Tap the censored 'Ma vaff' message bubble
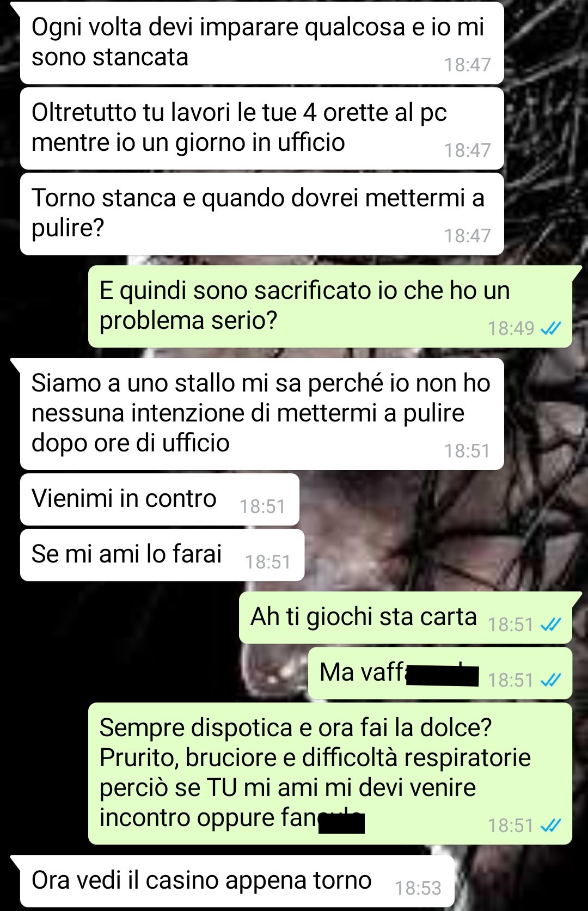Image resolution: width=588 pixels, height=911 pixels. click(440, 673)
